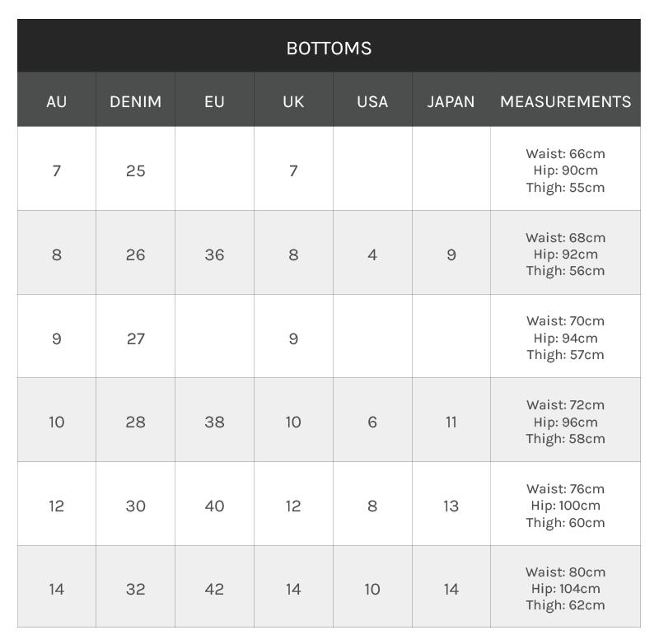Select denim size 30 cell
The image size is (659, 644).
pyautogui.click(x=136, y=506)
